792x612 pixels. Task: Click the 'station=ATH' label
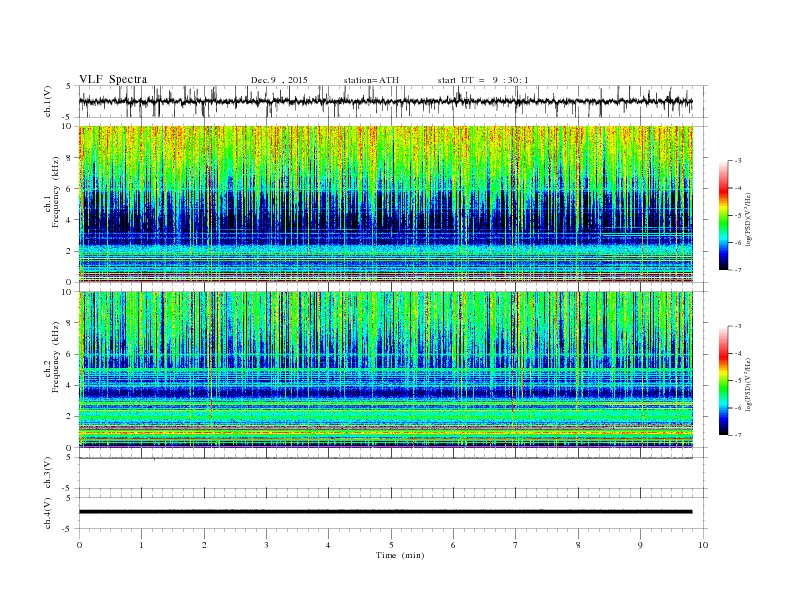pyautogui.click(x=371, y=80)
